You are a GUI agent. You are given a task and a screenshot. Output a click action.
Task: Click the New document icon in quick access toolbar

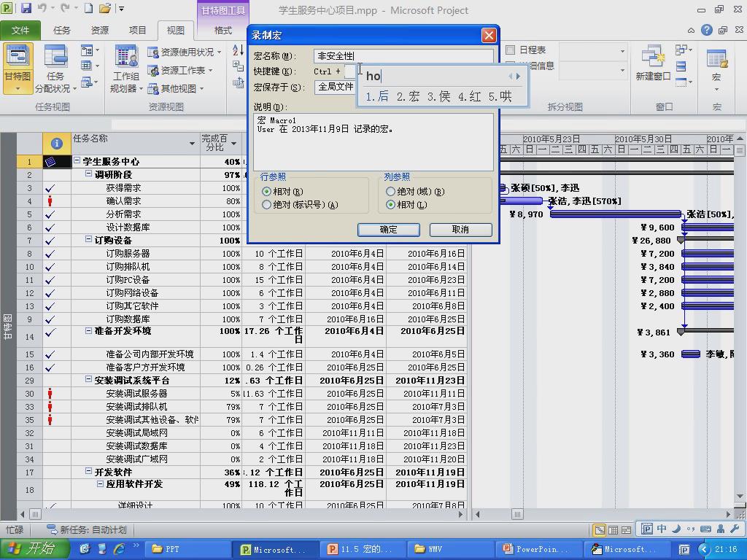point(88,8)
